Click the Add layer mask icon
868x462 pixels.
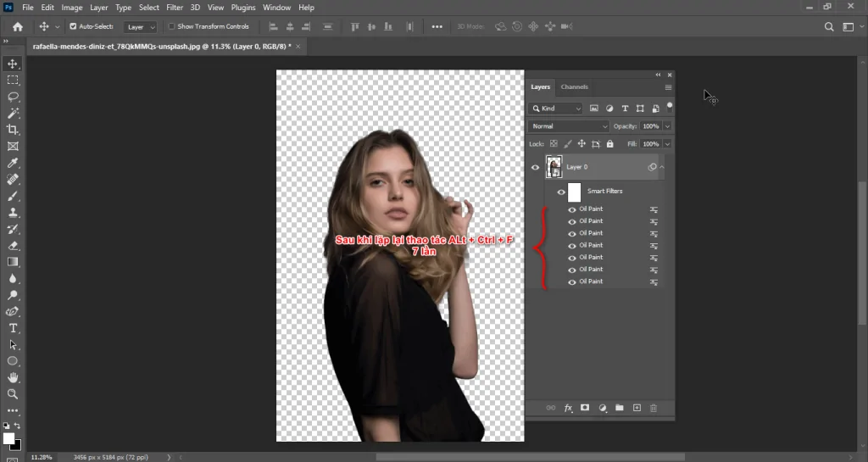(585, 408)
